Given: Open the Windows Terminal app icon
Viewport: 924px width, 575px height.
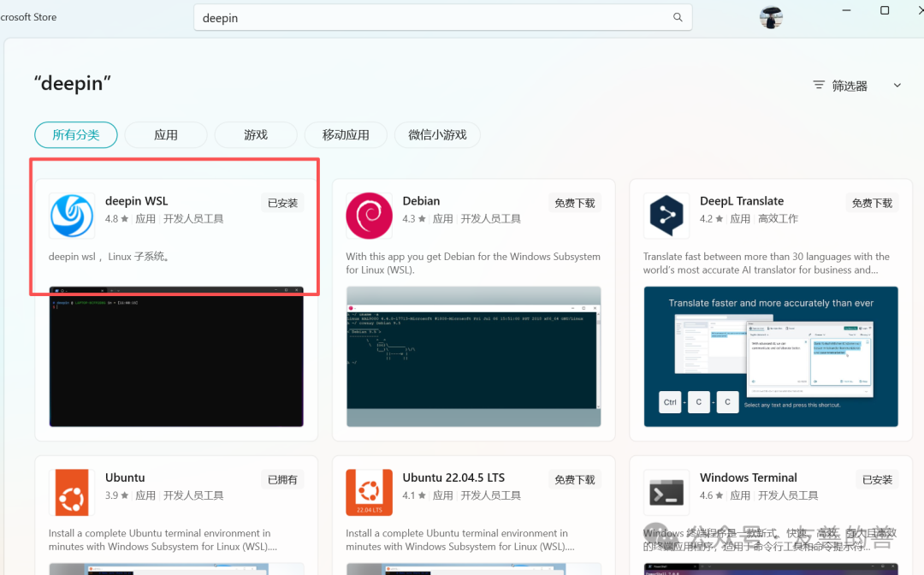Looking at the screenshot, I should [666, 493].
